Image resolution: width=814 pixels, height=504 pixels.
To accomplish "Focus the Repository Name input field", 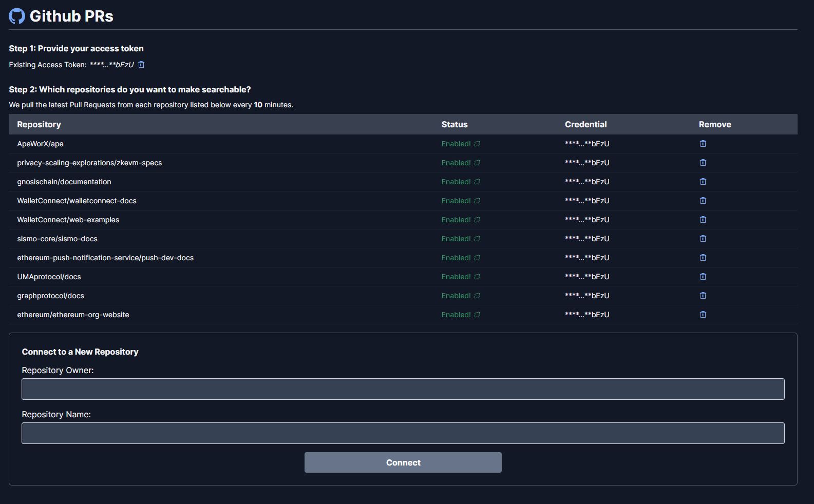I will (403, 433).
